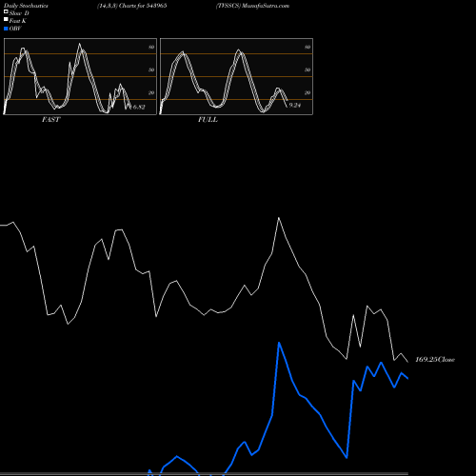The height and width of the screenshot is (476, 476).
Task: Click the MunafaSutra.com text
Action: click(x=266, y=6)
